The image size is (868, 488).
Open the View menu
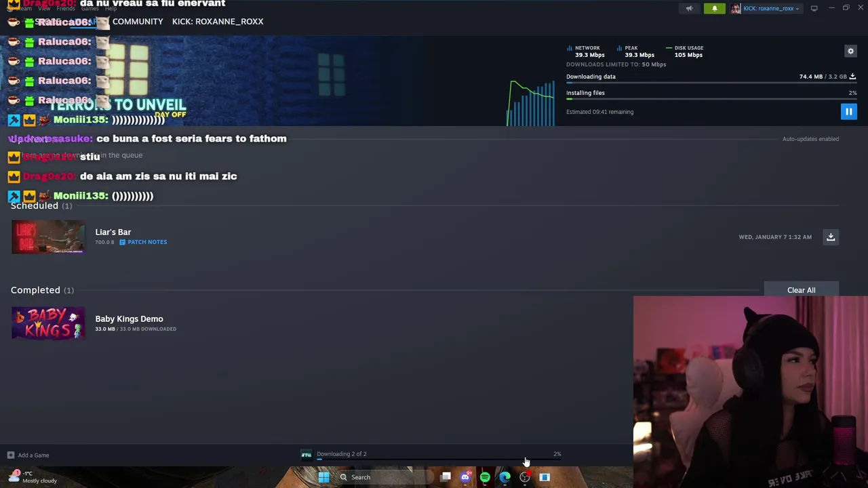pos(44,9)
